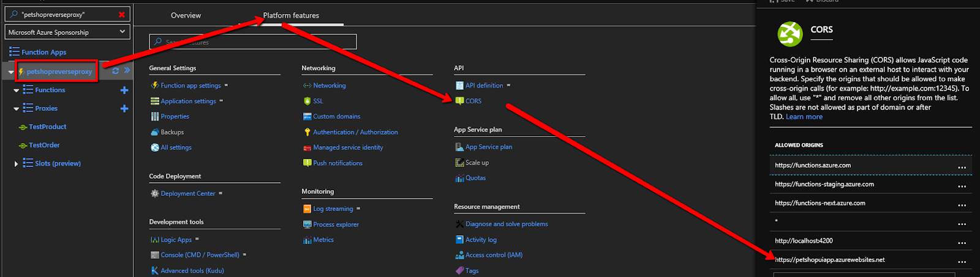980x277 pixels.
Task: Open the Quotas chart icon
Action: [x=459, y=178]
